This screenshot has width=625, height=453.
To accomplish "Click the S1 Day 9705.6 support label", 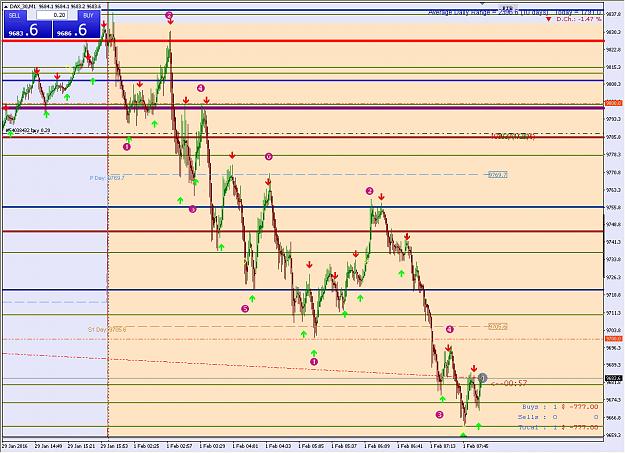I will click(107, 329).
